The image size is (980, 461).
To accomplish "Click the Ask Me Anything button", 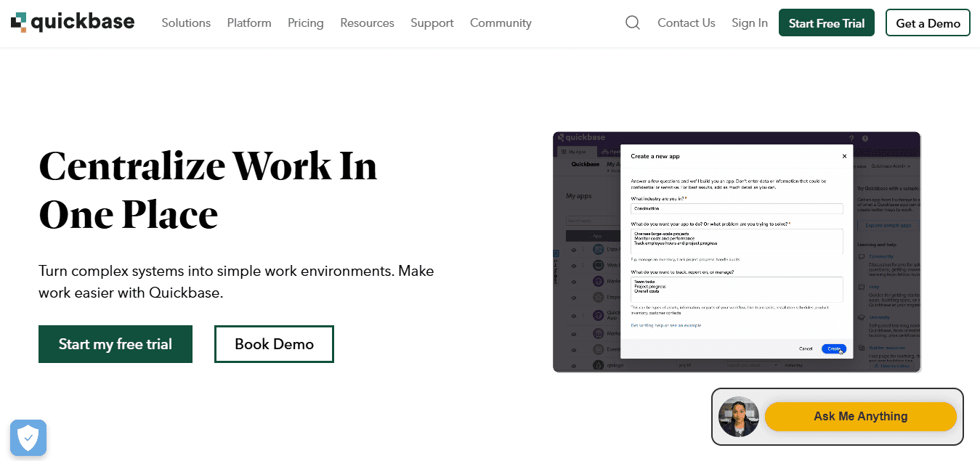I will click(861, 417).
